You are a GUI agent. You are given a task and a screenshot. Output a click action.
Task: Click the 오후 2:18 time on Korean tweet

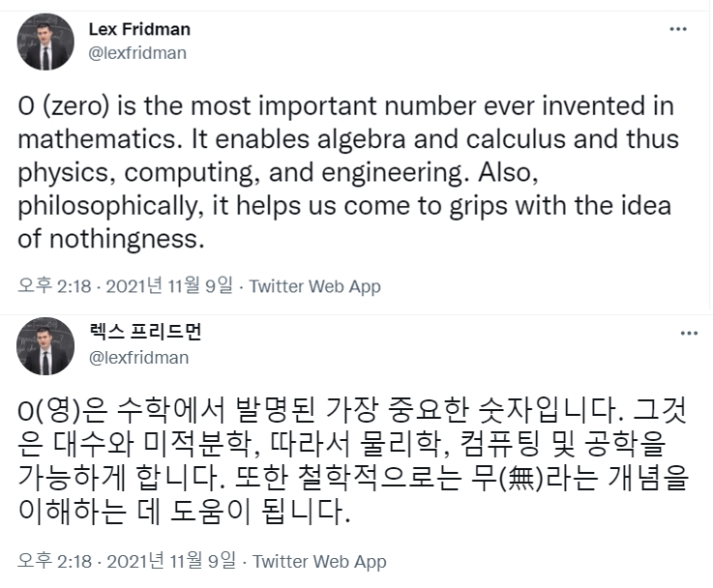coord(55,562)
